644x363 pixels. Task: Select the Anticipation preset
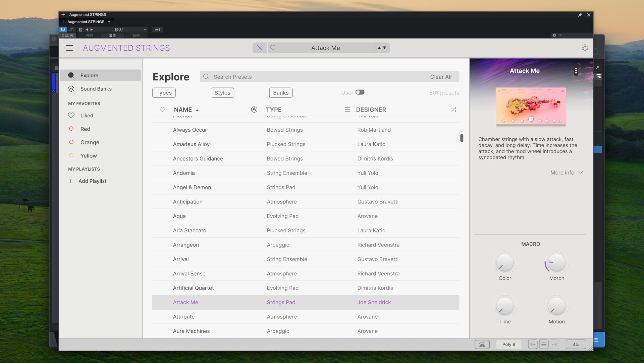pos(306,202)
